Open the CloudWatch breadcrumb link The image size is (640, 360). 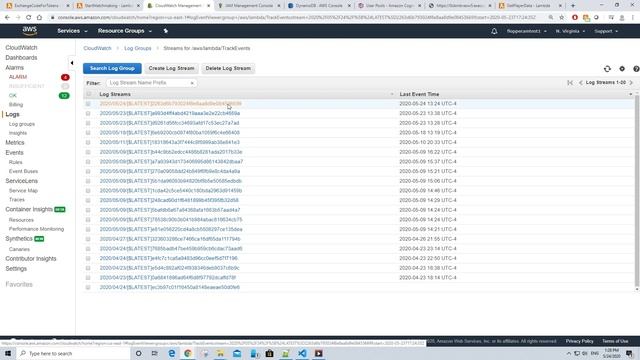pyautogui.click(x=97, y=48)
